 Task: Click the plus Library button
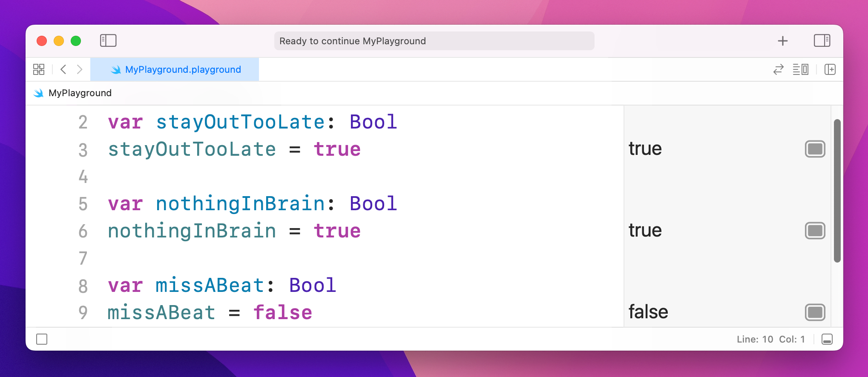782,41
